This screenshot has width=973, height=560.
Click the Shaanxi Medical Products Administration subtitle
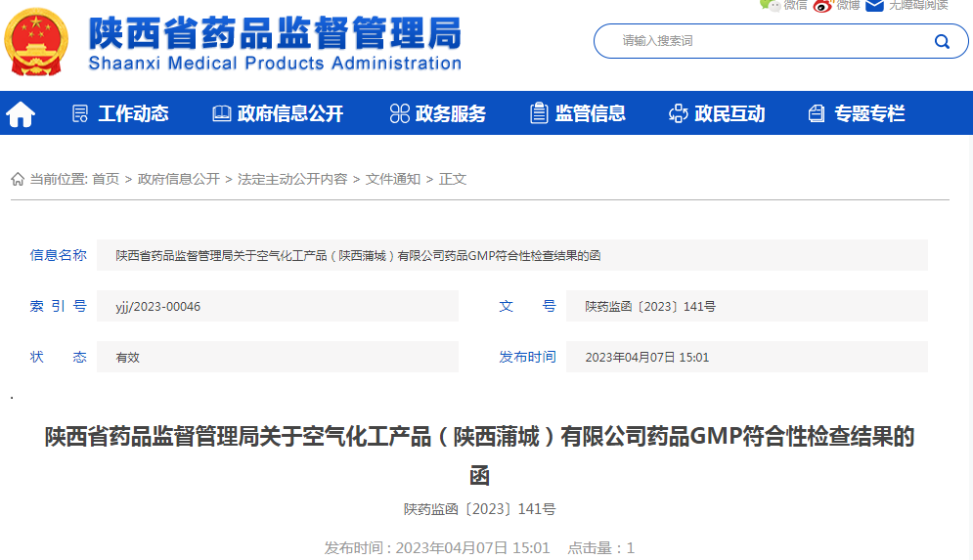pos(275,64)
